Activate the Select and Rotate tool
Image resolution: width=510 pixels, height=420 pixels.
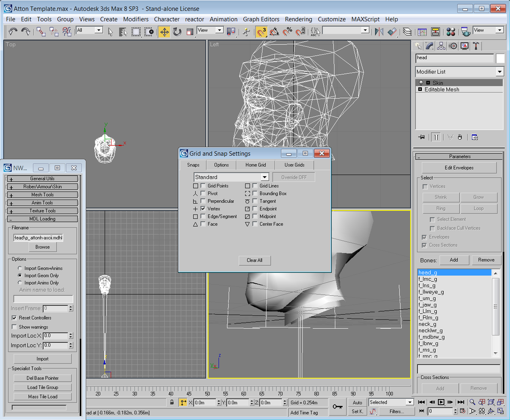tap(177, 32)
